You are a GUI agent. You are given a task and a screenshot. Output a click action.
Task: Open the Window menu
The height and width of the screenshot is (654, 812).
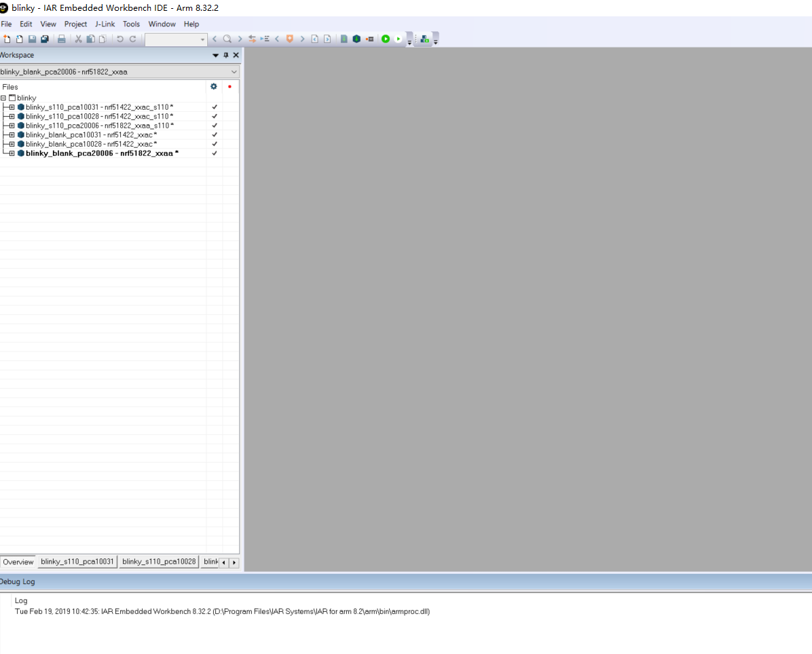162,24
